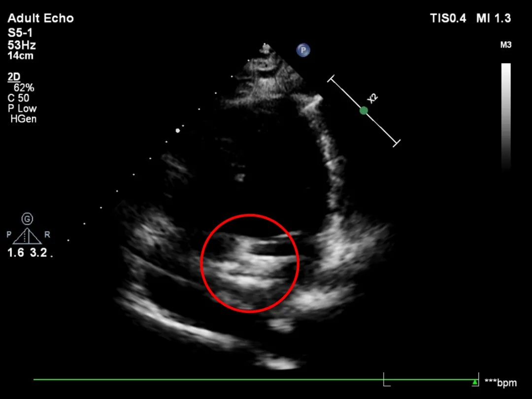Click the P Low persistence setting

point(22,109)
